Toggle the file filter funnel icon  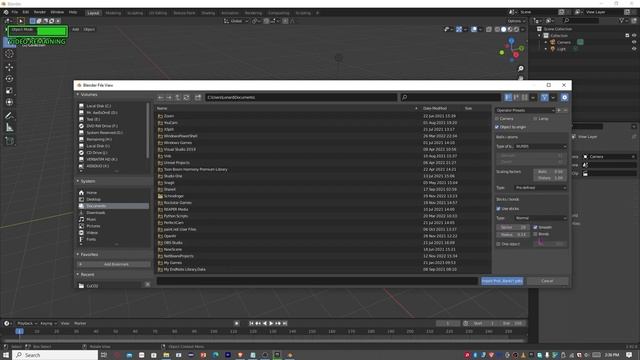pyautogui.click(x=544, y=98)
